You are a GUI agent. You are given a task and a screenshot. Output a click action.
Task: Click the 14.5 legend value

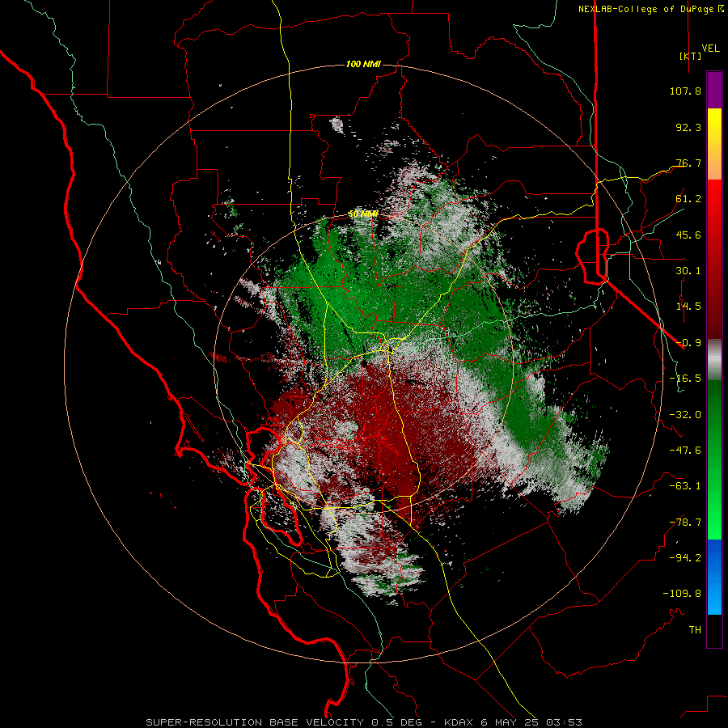point(688,307)
